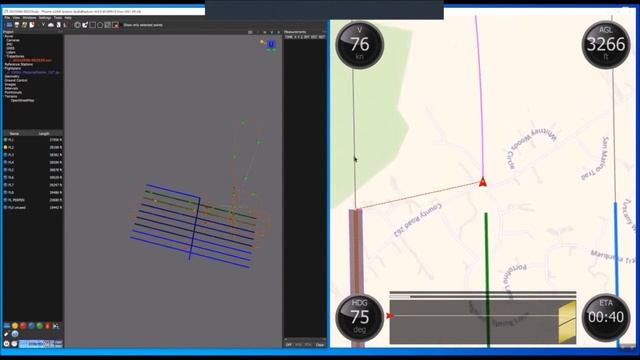Click the ETA 00:40 gauge
Image resolution: width=640 pixels, height=360 pixels.
[x=606, y=318]
